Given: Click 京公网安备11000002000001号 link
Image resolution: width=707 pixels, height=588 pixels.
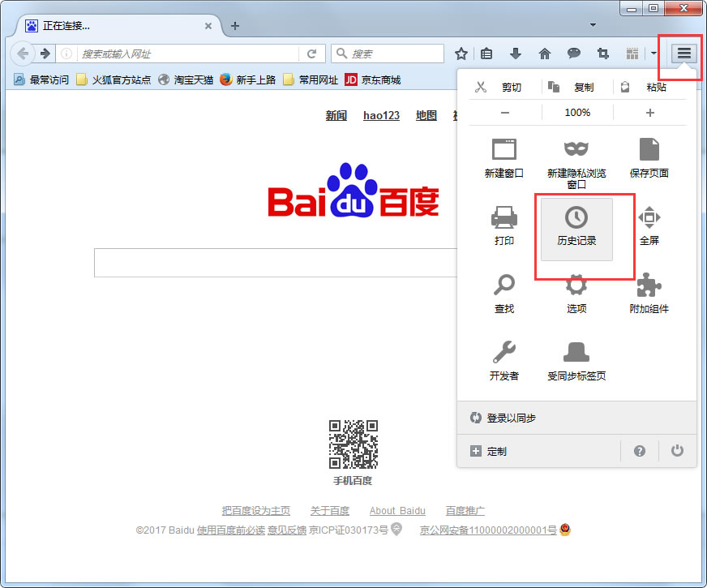Looking at the screenshot, I should (488, 530).
